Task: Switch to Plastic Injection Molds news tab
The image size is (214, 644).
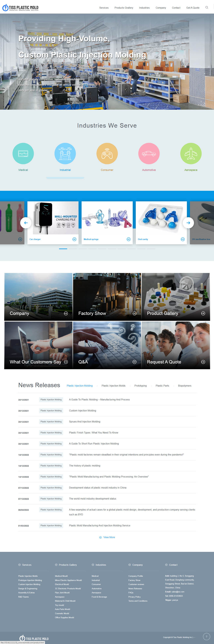Action: pos(113,386)
